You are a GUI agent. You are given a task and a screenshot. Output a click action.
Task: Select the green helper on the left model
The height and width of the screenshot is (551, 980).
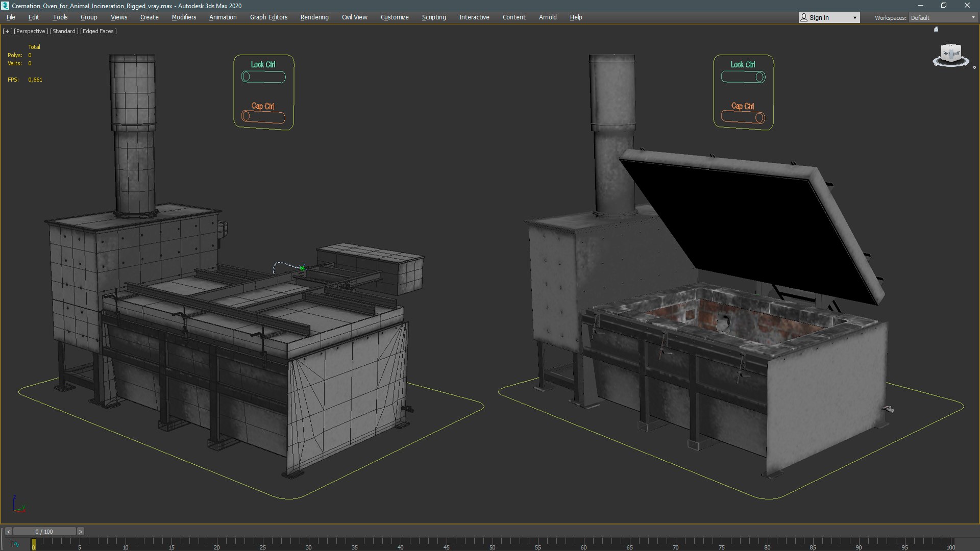tap(302, 268)
